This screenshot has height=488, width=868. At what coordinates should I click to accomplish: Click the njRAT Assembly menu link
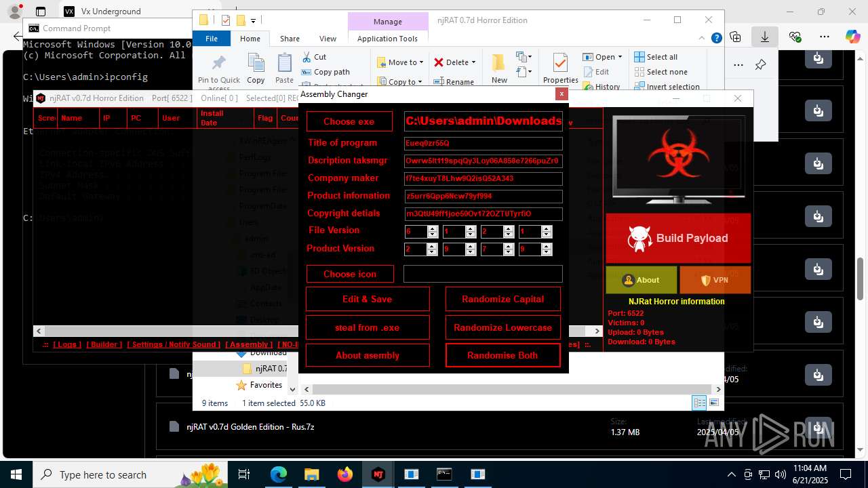point(249,344)
